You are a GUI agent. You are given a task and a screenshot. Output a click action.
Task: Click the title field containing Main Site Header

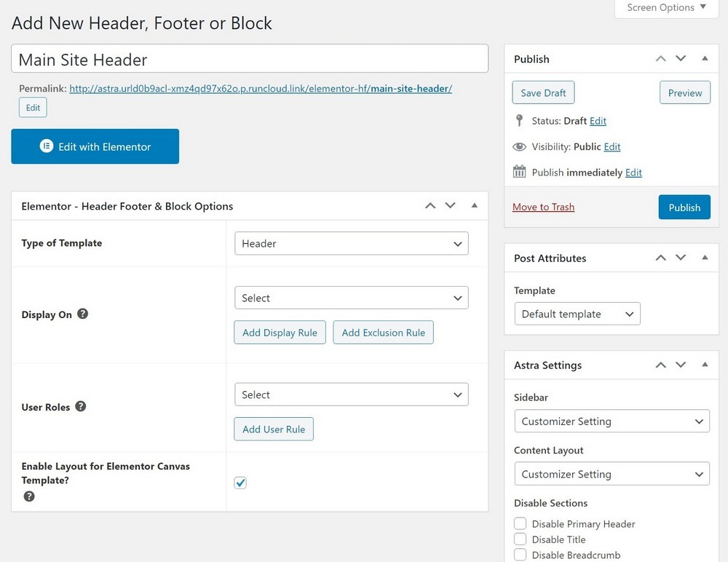click(x=250, y=58)
